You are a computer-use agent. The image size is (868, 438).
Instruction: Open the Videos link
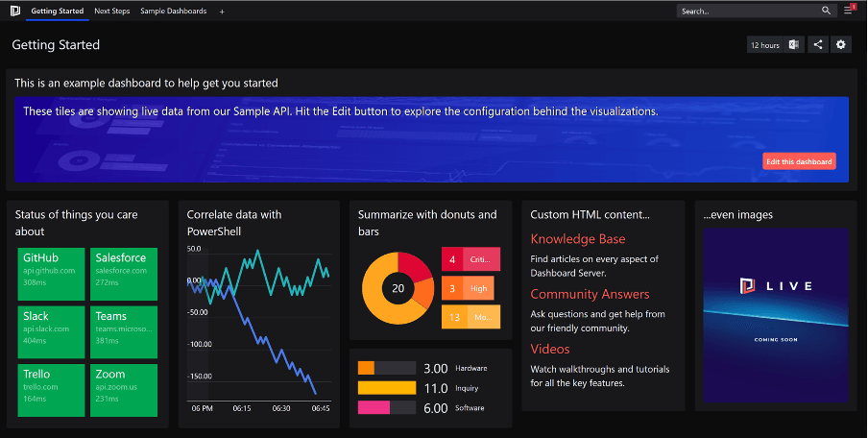[549, 349]
